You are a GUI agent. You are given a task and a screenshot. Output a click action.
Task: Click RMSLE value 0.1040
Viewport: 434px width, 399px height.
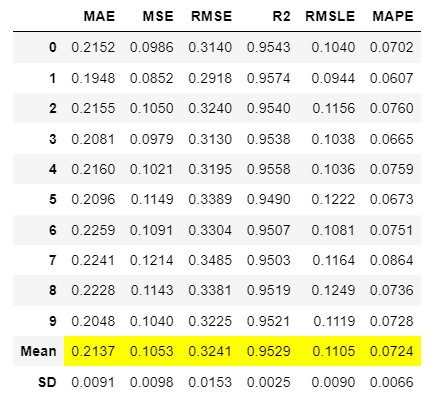point(333,47)
